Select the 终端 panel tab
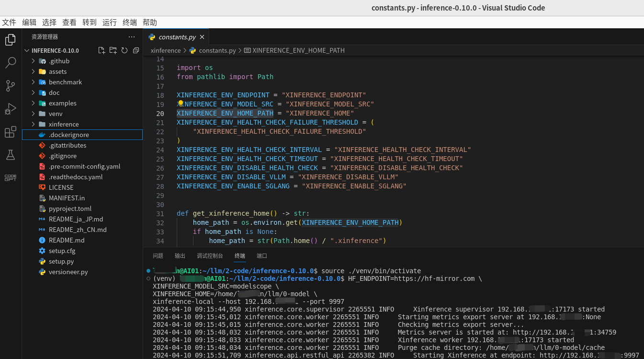The width and height of the screenshot is (644, 359). [240, 256]
